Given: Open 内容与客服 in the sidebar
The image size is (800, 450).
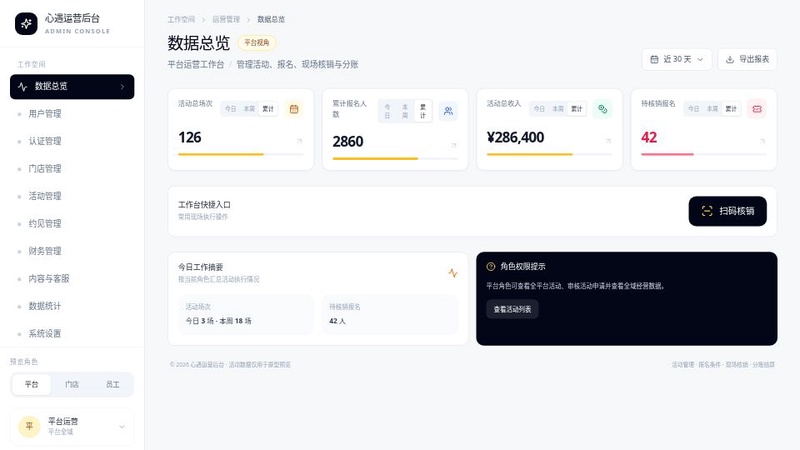Looking at the screenshot, I should pos(72,279).
